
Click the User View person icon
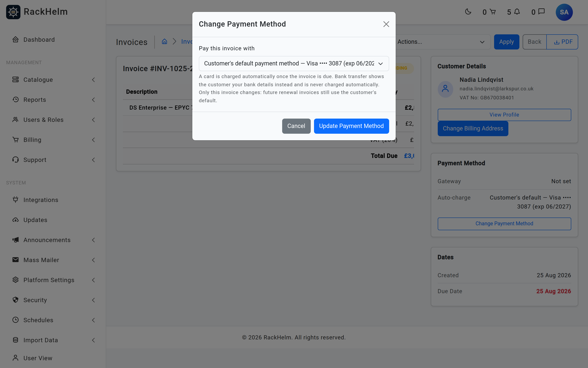(16, 358)
